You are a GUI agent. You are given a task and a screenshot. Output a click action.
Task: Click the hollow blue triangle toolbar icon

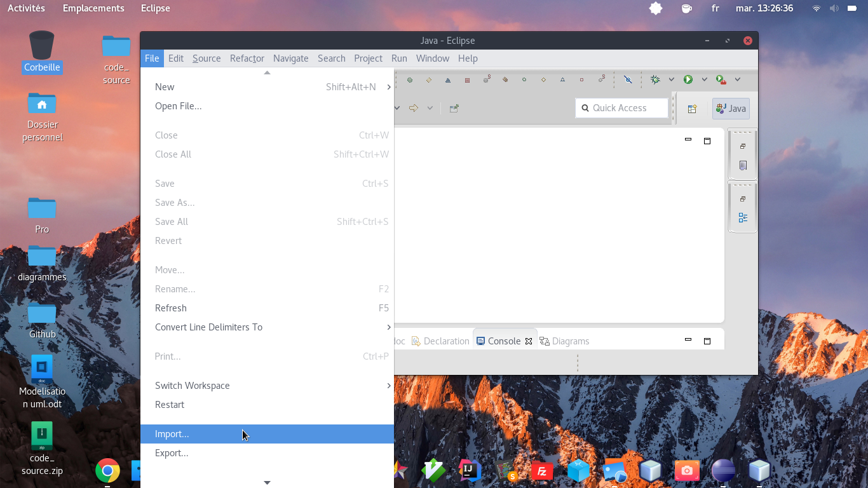pyautogui.click(x=562, y=79)
